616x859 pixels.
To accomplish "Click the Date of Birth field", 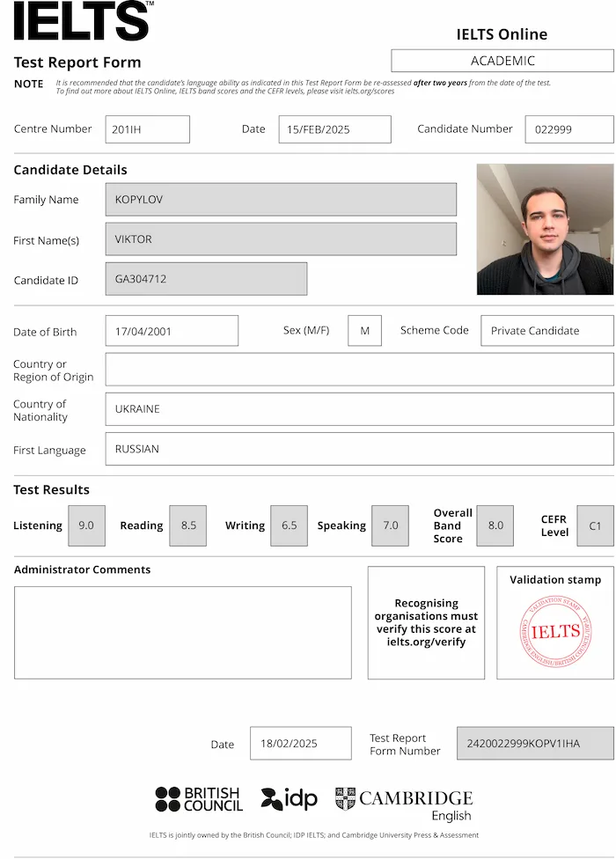I will pos(172,331).
